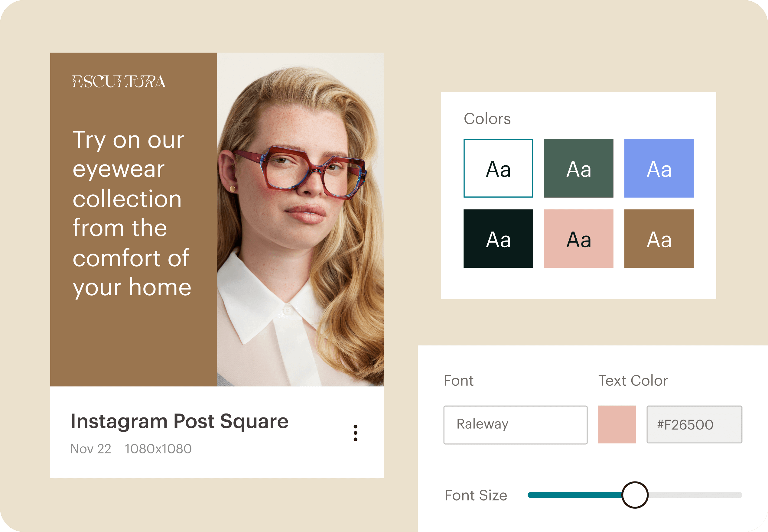768x532 pixels.
Task: Select the white color theme swatch
Action: click(x=498, y=168)
